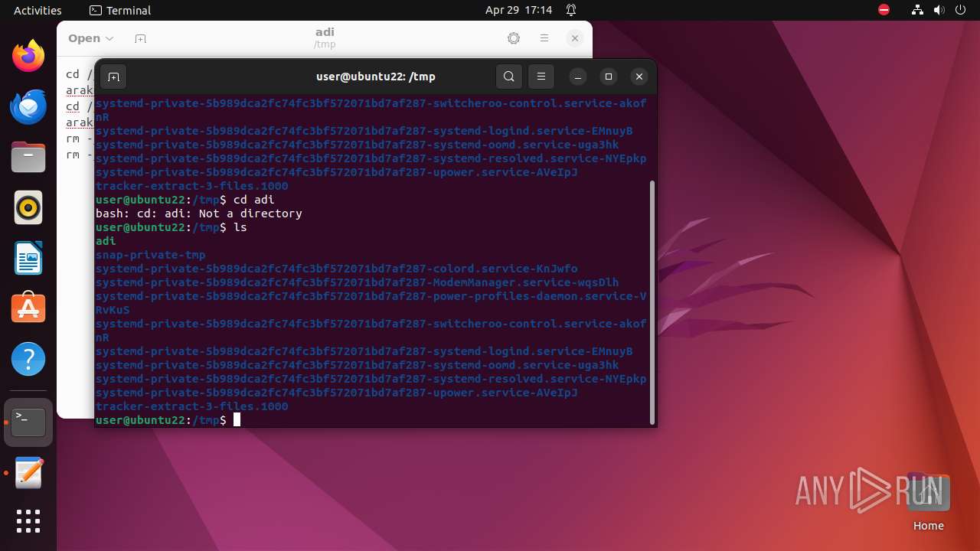Launch Rhythmbox music player
The height and width of the screenshot is (551, 980).
(x=28, y=207)
